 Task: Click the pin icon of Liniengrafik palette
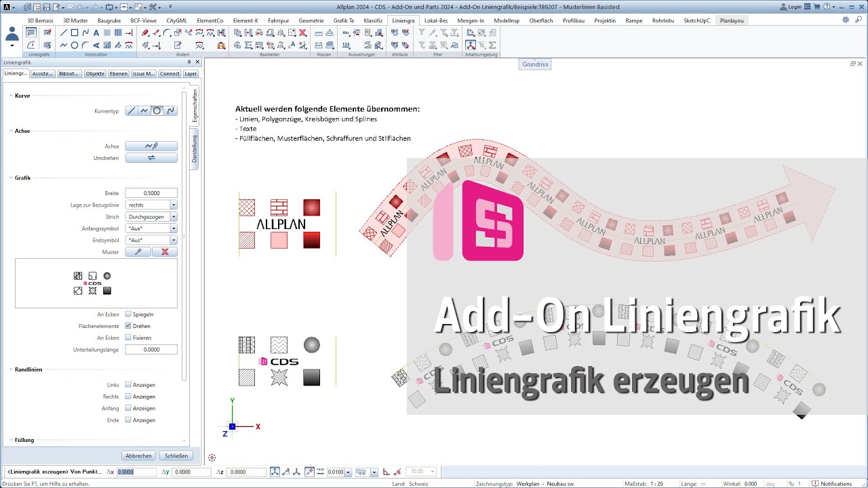(189, 62)
